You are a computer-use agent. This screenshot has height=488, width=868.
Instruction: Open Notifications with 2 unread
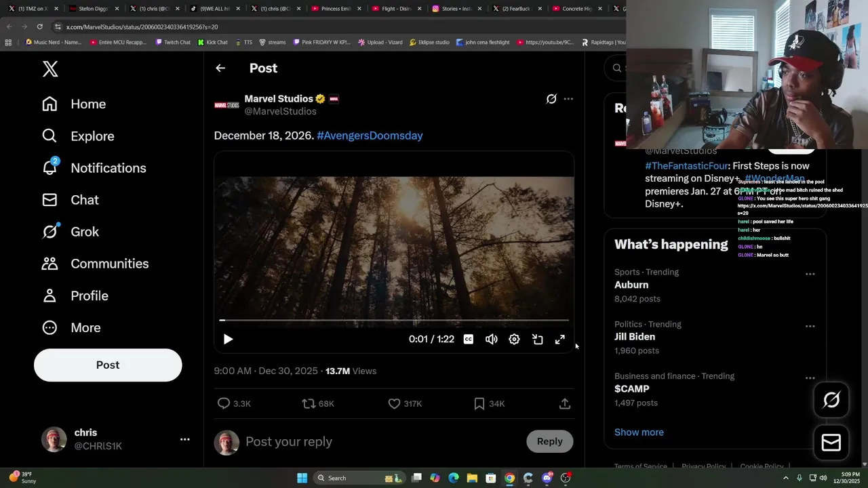94,167
